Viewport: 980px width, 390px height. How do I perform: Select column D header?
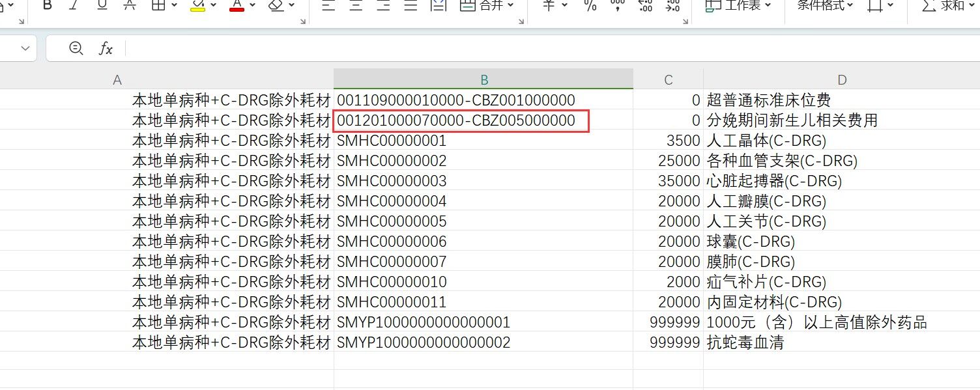pos(842,79)
